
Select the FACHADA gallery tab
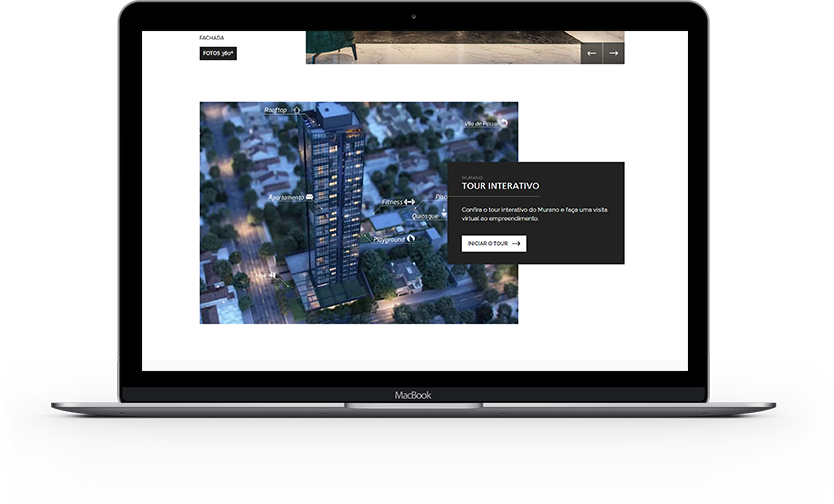(x=211, y=37)
